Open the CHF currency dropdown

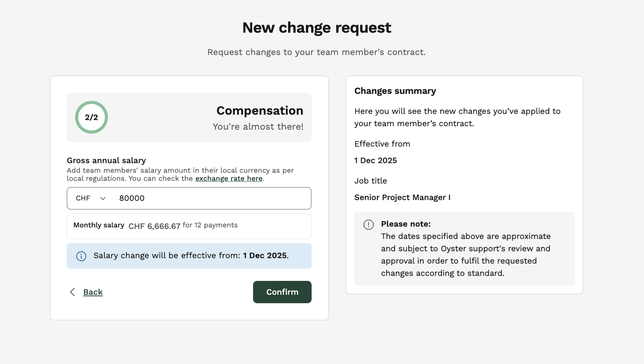(91, 198)
